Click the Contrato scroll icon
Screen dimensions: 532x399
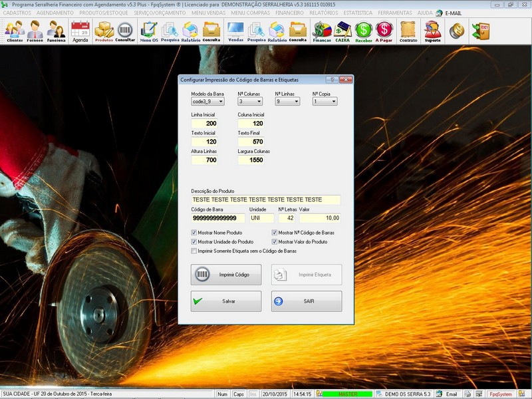click(408, 31)
